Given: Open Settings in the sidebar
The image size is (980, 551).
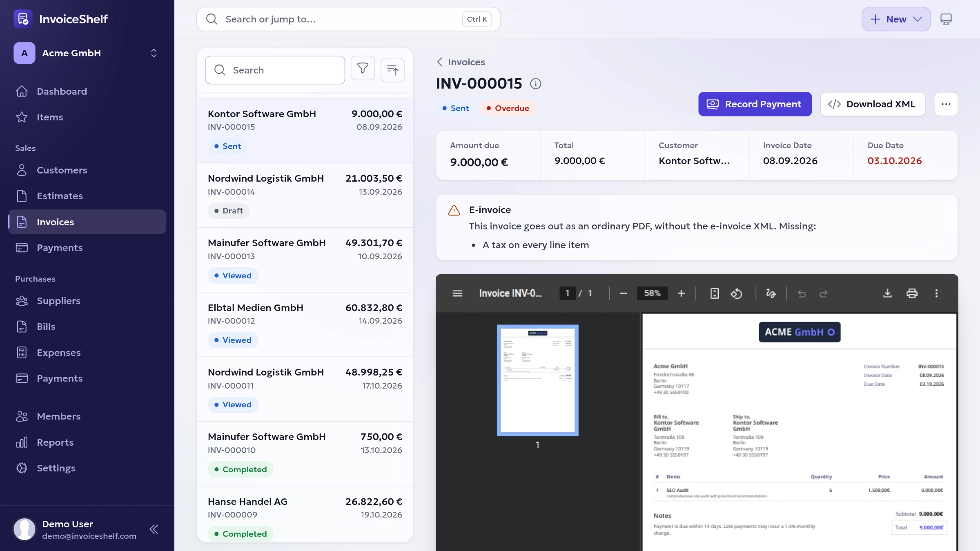Looking at the screenshot, I should (87, 468).
